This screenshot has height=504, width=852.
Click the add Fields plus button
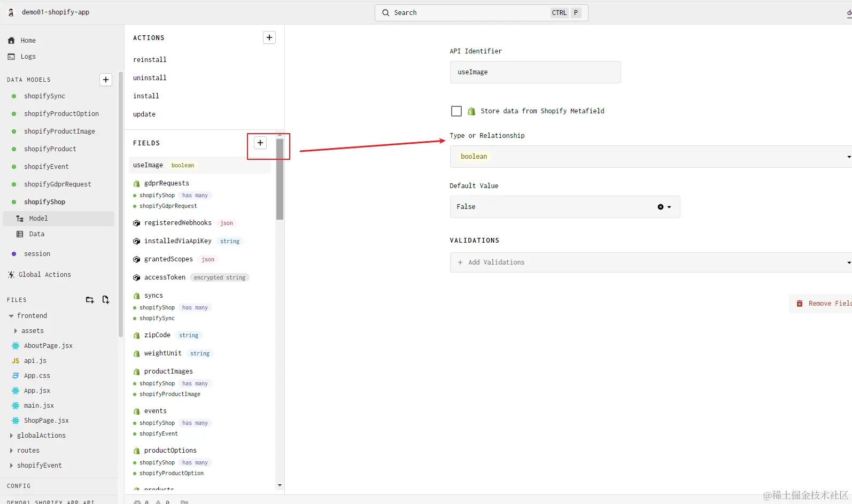[x=260, y=143]
